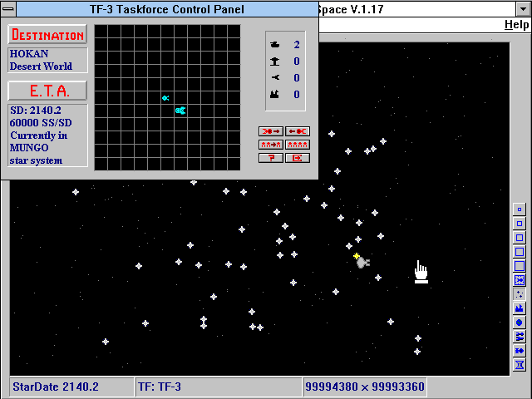The height and width of the screenshot is (399, 532).
Task: Click the mushroom-shaped unit count icon
Action: [275, 62]
